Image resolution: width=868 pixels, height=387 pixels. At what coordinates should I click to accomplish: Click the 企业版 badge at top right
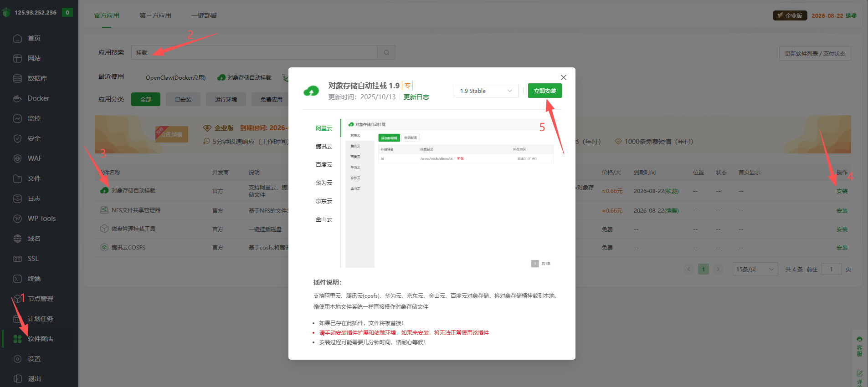790,15
